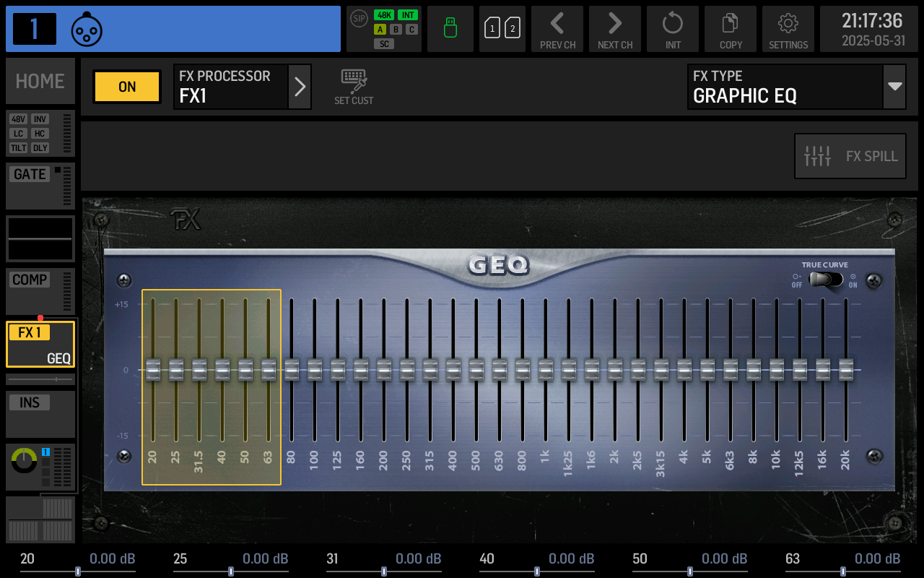The width and height of the screenshot is (924, 578).
Task: Toggle the FX processor ON switch
Action: [126, 87]
